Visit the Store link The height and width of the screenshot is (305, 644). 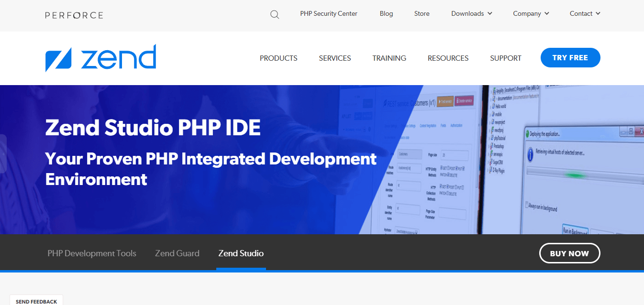[422, 14]
